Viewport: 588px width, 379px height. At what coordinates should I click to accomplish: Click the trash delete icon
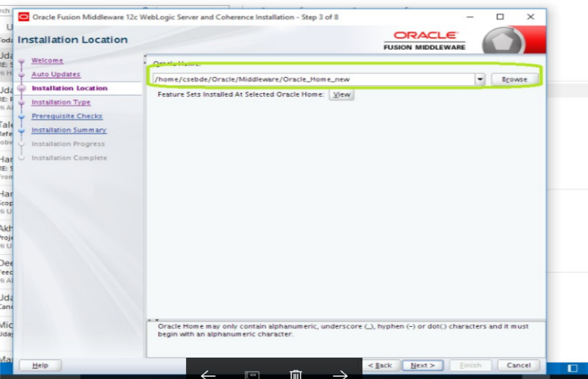point(295,375)
